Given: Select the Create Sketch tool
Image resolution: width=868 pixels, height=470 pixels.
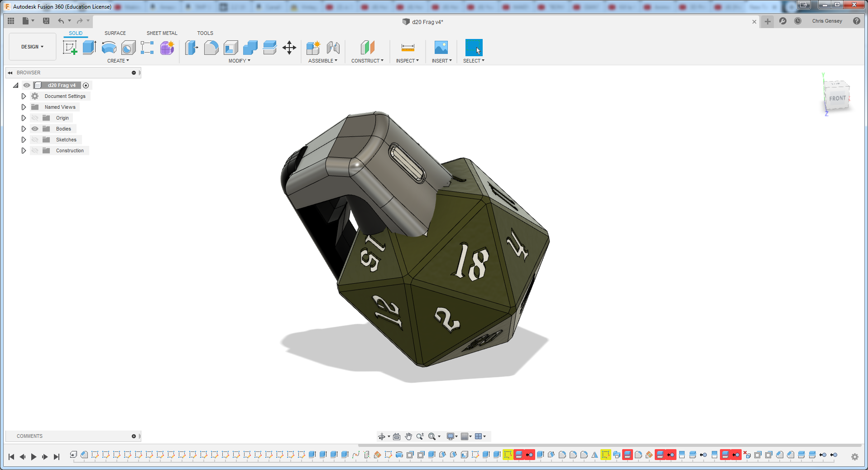Looking at the screenshot, I should pos(70,47).
